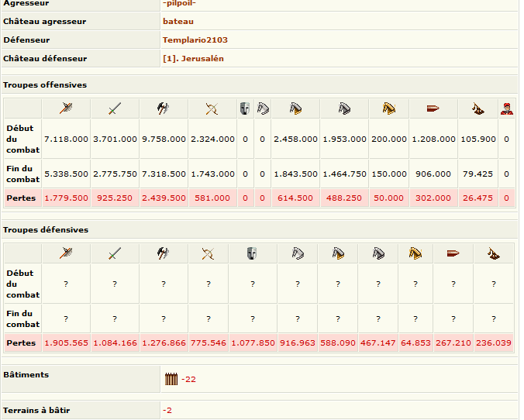Image resolution: width=524 pixels, height=420 pixels.
Task: Click golden horse icon above 200.000
Action: [x=389, y=108]
